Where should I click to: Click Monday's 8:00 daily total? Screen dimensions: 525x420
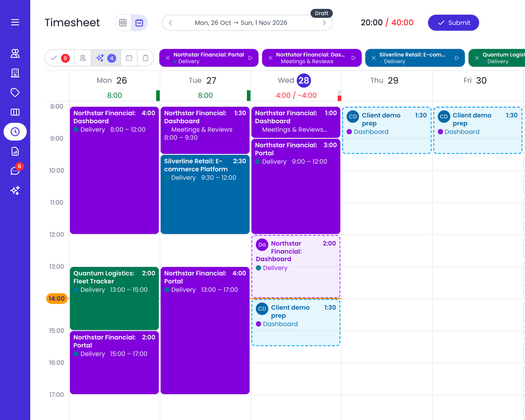click(115, 95)
